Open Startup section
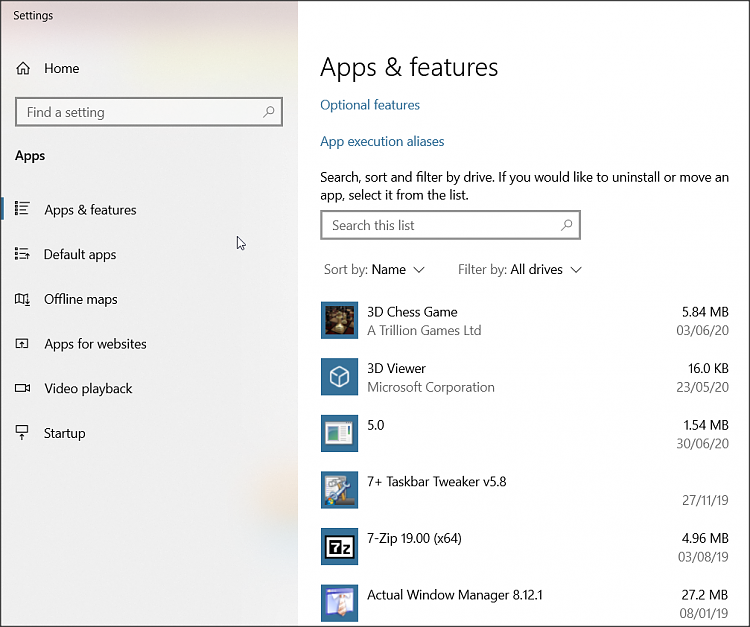The height and width of the screenshot is (627, 750). tap(65, 433)
